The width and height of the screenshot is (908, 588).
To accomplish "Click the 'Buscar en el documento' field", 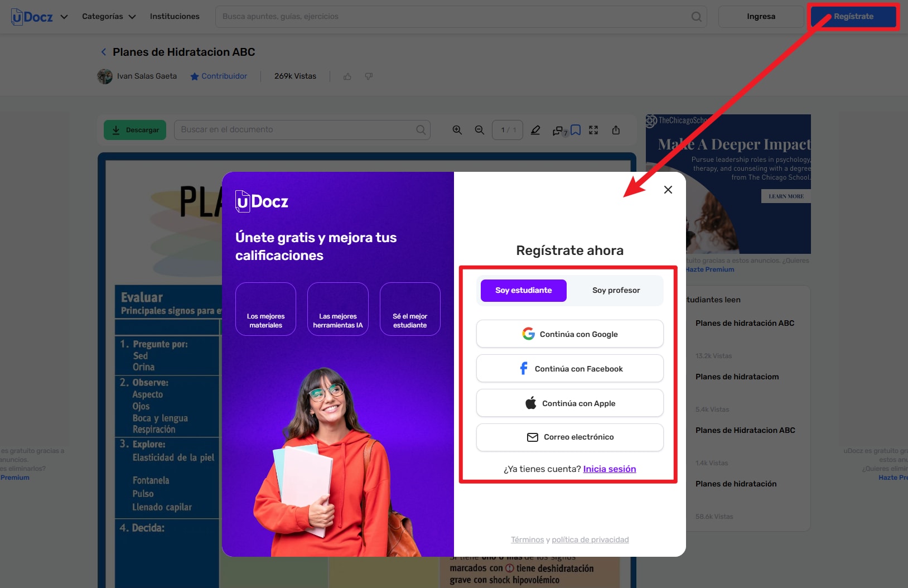I will coord(296,129).
